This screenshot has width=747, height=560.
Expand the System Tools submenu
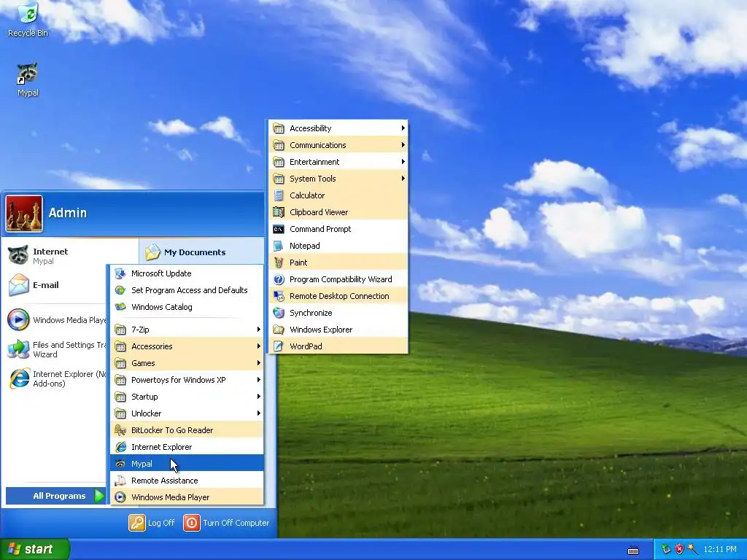pos(338,179)
